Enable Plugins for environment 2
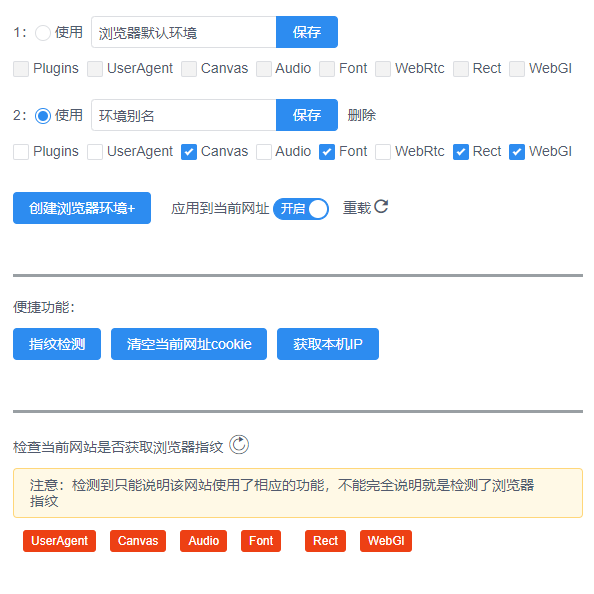Image resolution: width=594 pixels, height=594 pixels. pyautogui.click(x=21, y=152)
